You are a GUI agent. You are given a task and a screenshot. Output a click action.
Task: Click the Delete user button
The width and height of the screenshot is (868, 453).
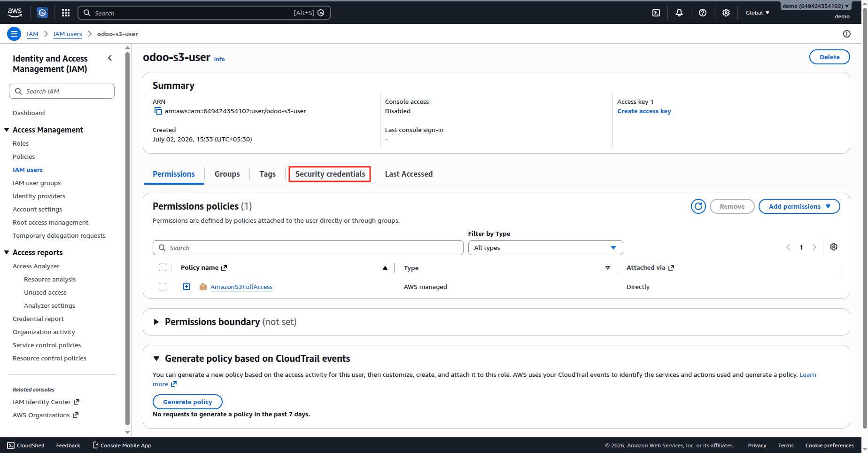coord(829,57)
